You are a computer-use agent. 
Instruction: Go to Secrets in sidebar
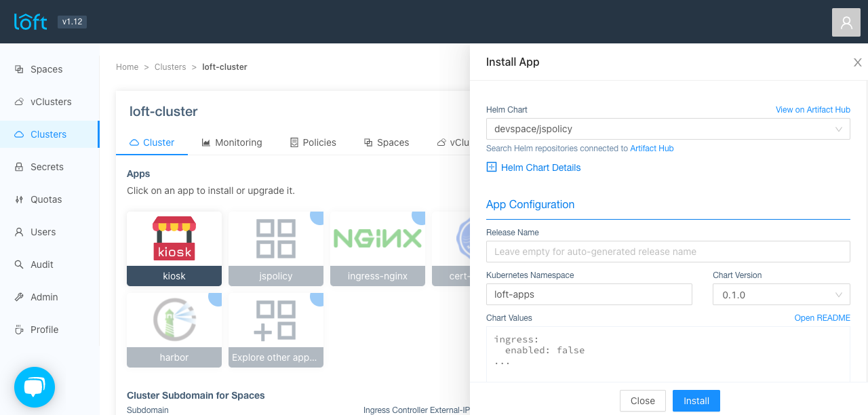(47, 167)
